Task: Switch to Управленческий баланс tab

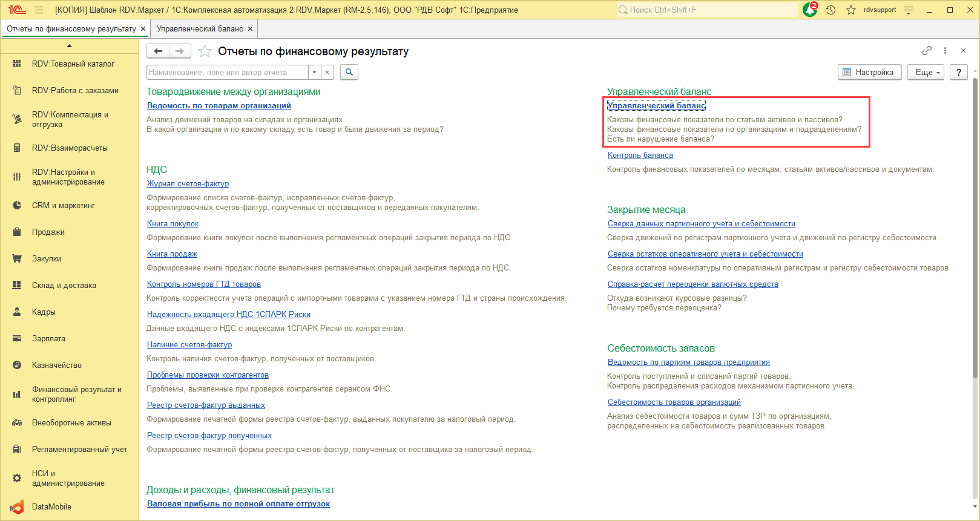Action: (200, 28)
